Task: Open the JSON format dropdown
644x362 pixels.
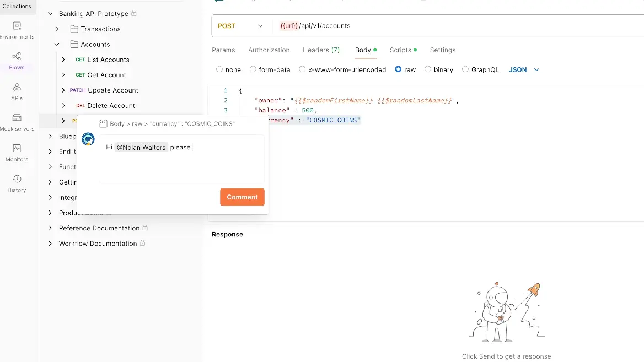Action: coord(524,70)
